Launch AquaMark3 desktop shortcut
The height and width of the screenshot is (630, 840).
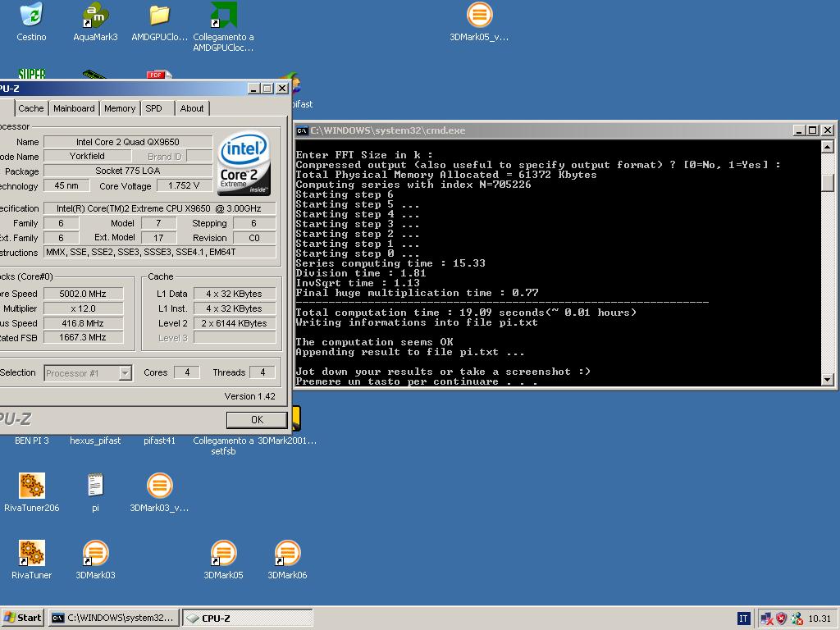pyautogui.click(x=95, y=15)
